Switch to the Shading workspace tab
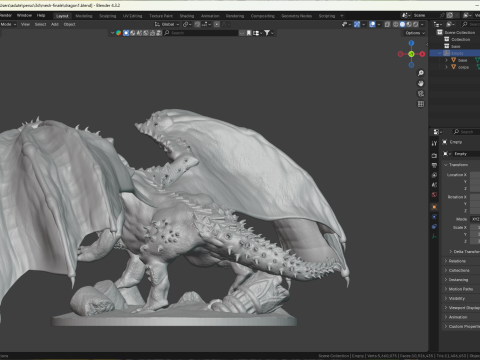Viewport: 480px width, 360px height. pos(187,16)
